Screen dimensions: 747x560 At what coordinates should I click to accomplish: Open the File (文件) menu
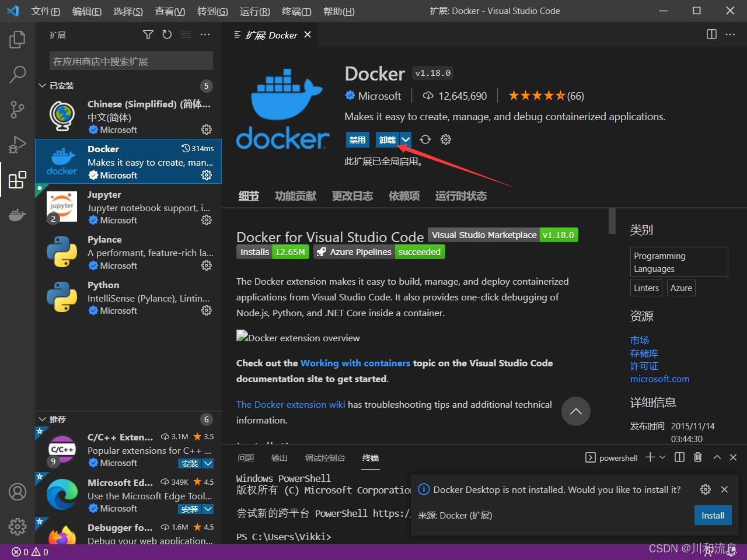pos(46,11)
